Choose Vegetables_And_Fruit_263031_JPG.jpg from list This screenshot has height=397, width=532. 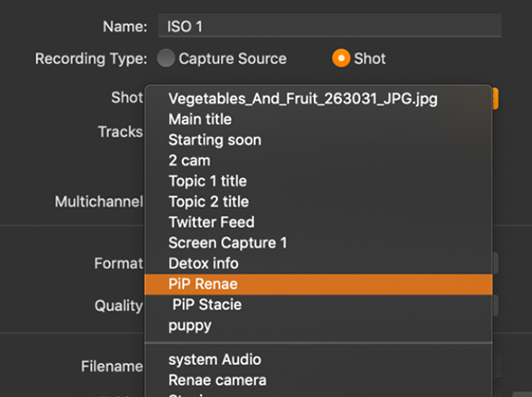[319, 99]
